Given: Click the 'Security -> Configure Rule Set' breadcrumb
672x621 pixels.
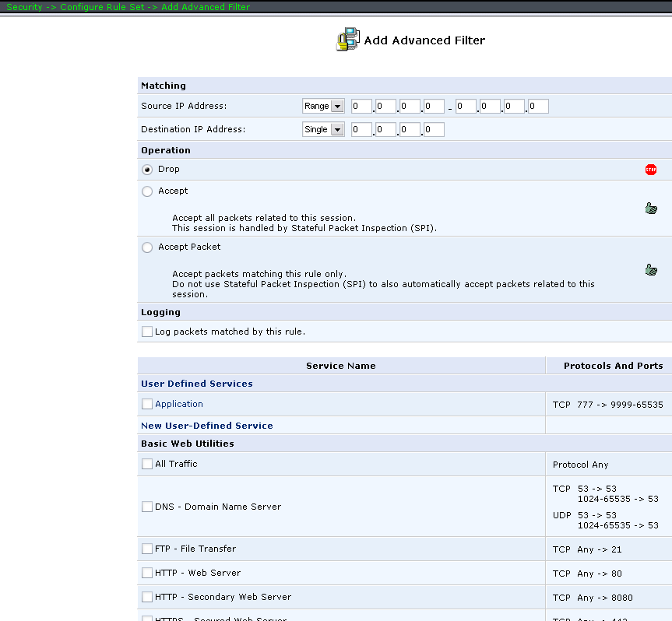Looking at the screenshot, I should click(76, 7).
